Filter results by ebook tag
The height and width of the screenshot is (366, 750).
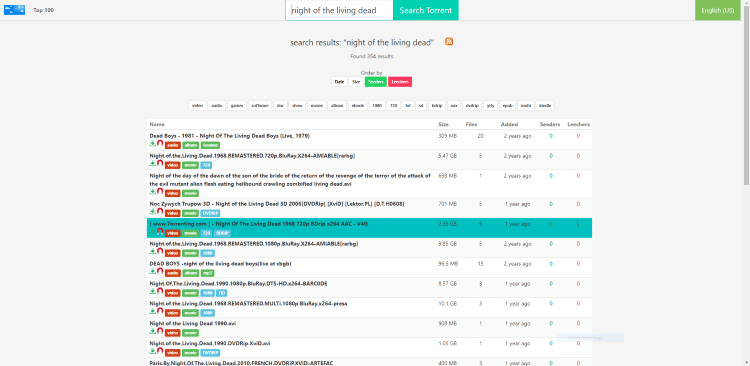(358, 105)
